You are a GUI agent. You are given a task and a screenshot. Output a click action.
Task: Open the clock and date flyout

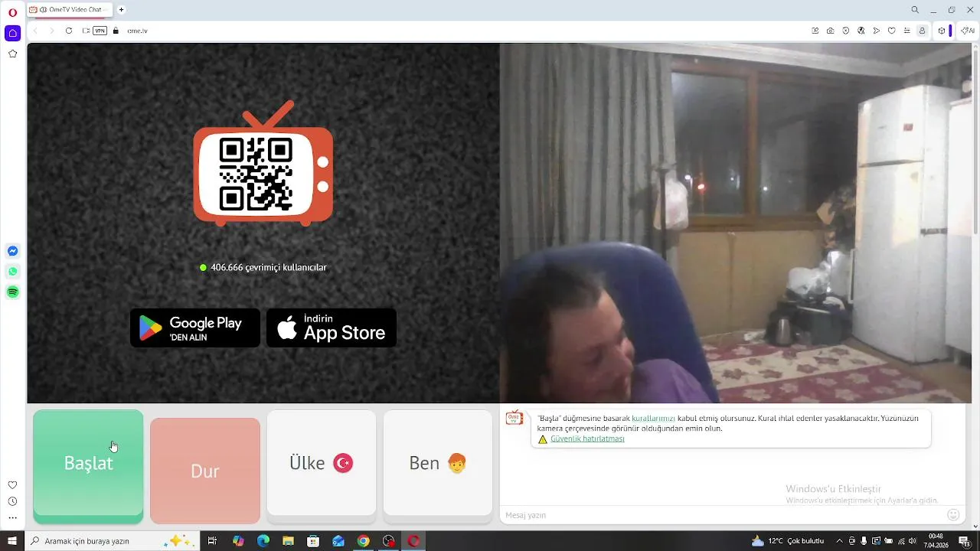[936, 541]
